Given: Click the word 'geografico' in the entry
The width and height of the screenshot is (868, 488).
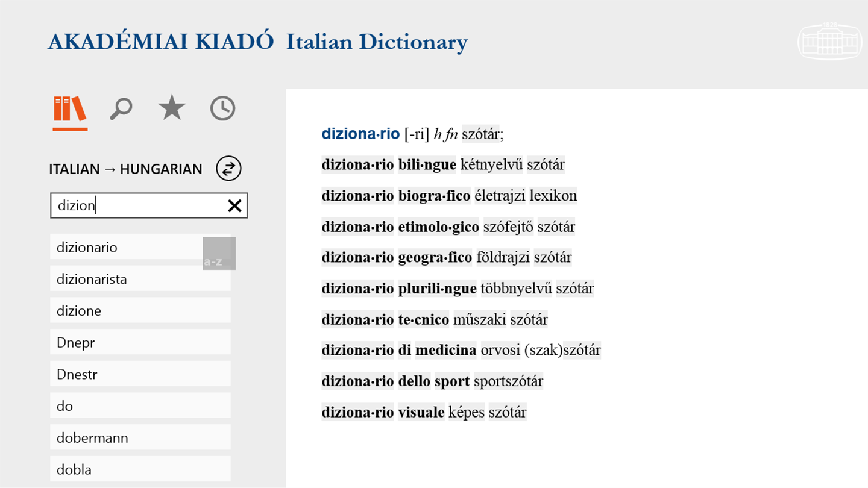Looking at the screenshot, I should 435,258.
